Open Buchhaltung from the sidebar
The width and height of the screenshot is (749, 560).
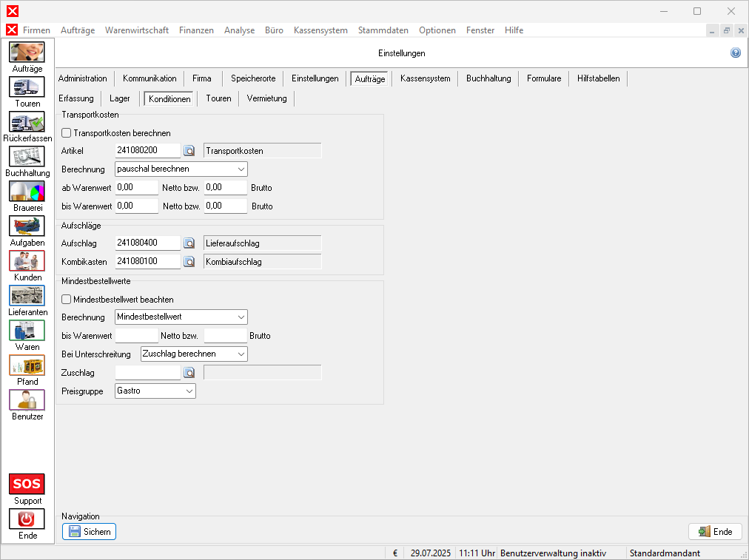pyautogui.click(x=27, y=157)
